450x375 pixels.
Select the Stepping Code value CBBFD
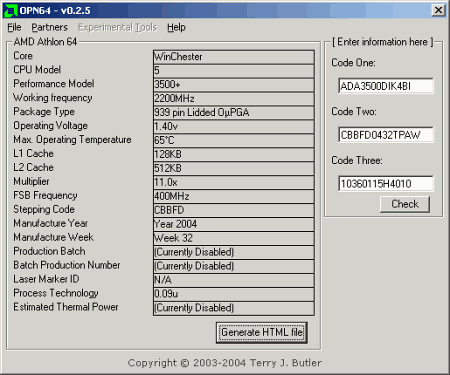(234, 211)
